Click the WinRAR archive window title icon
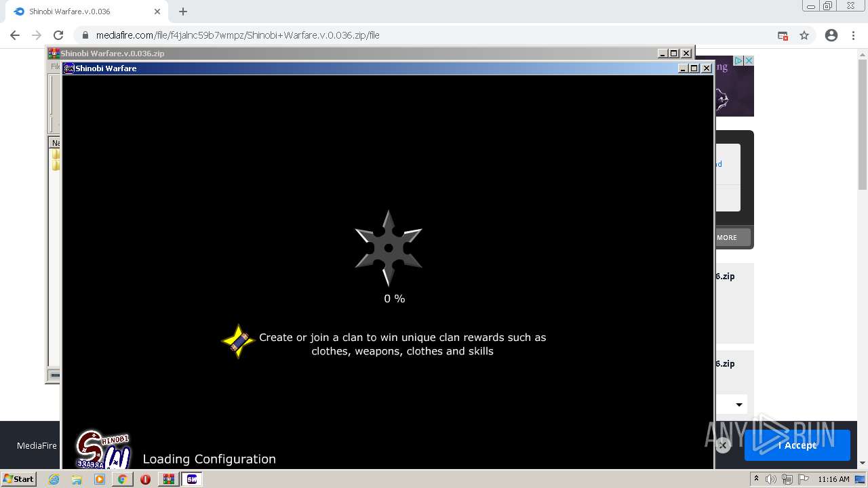The image size is (868, 488). [x=54, y=54]
